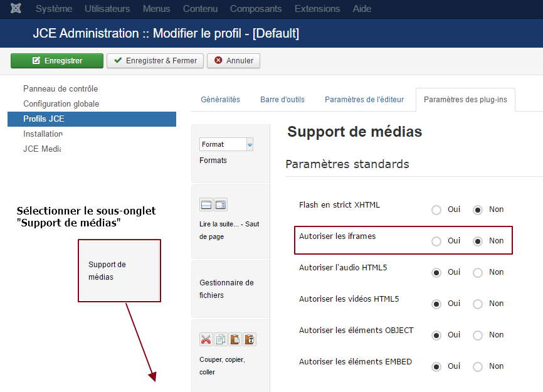Click the Copy icon in clipboard group
This screenshot has width=543, height=392.
click(x=221, y=340)
